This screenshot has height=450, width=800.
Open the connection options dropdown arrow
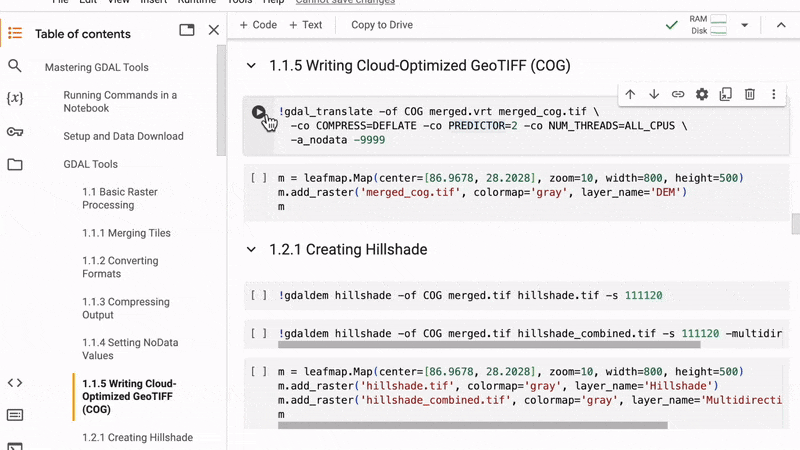(x=744, y=25)
